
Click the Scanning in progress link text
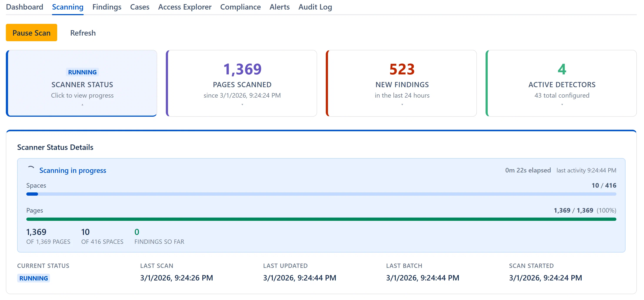(x=73, y=170)
